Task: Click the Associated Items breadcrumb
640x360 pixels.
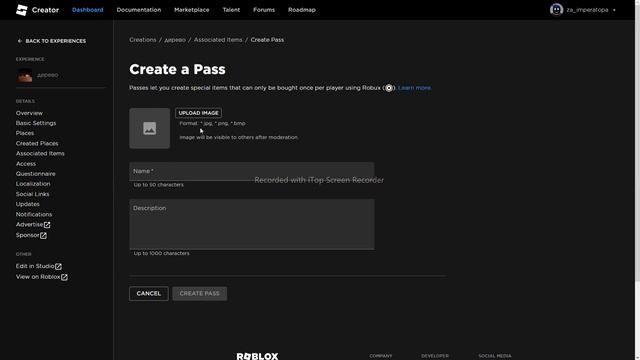Action: click(x=218, y=40)
